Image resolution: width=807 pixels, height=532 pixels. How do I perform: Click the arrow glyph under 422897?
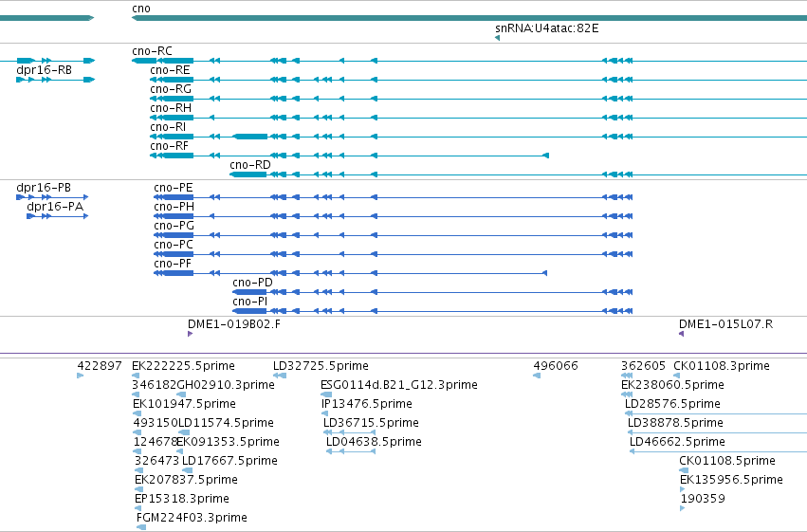[x=80, y=376]
